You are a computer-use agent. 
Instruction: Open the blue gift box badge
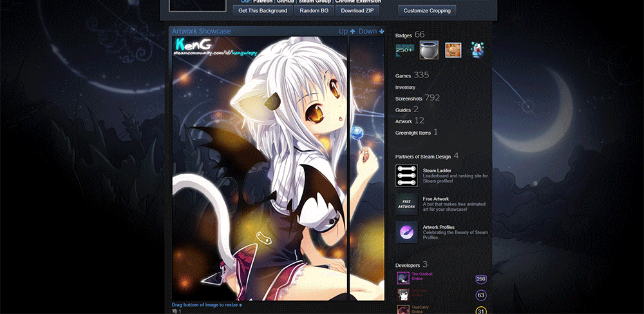click(x=477, y=50)
